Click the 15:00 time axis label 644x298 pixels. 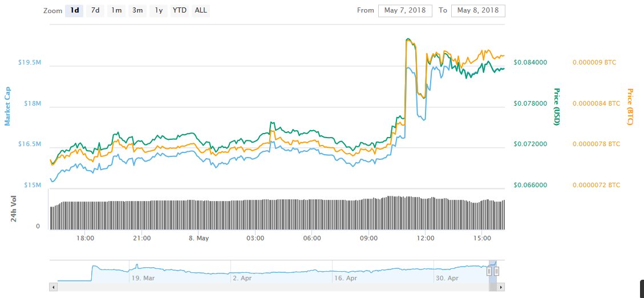[482, 238]
